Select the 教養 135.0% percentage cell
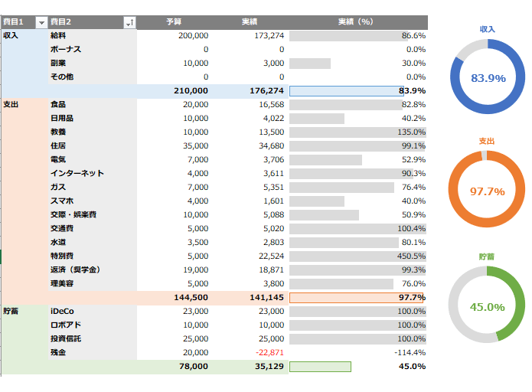 pos(357,132)
